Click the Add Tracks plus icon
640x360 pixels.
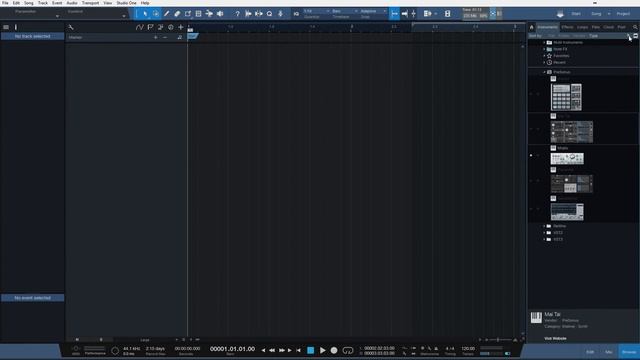pos(181,27)
